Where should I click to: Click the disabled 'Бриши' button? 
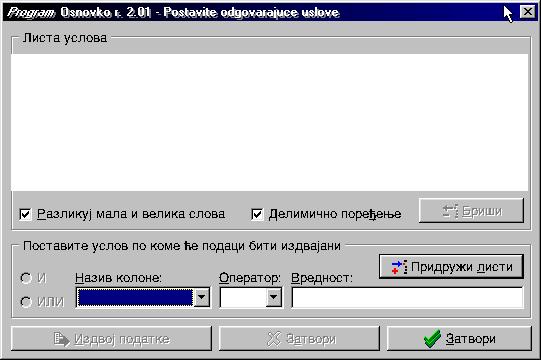coord(471,211)
